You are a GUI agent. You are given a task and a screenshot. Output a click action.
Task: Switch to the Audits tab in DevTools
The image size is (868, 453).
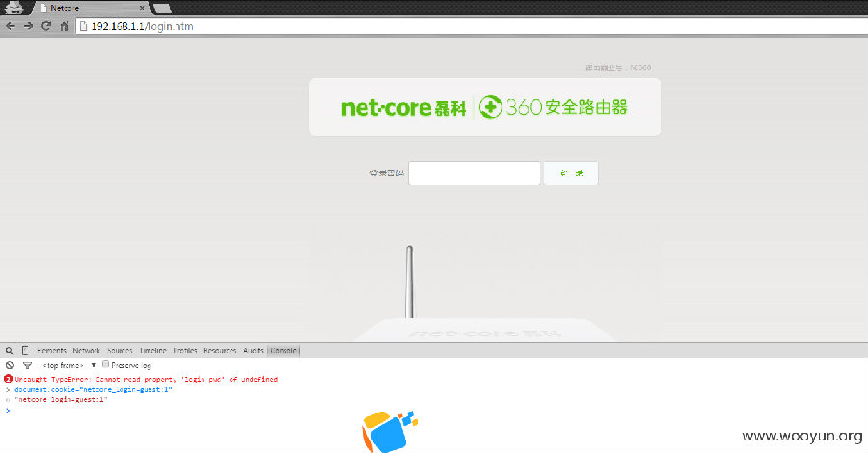click(254, 351)
